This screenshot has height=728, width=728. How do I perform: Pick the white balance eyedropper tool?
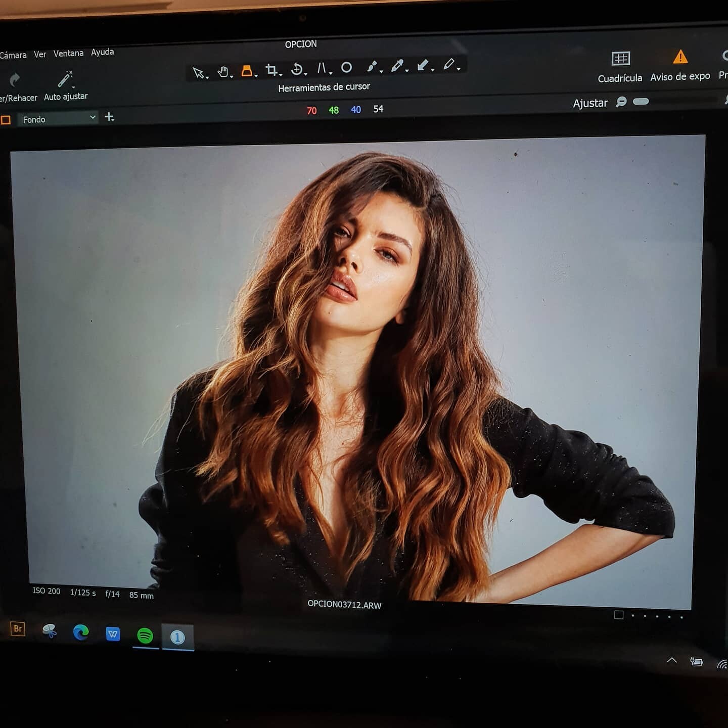click(397, 66)
